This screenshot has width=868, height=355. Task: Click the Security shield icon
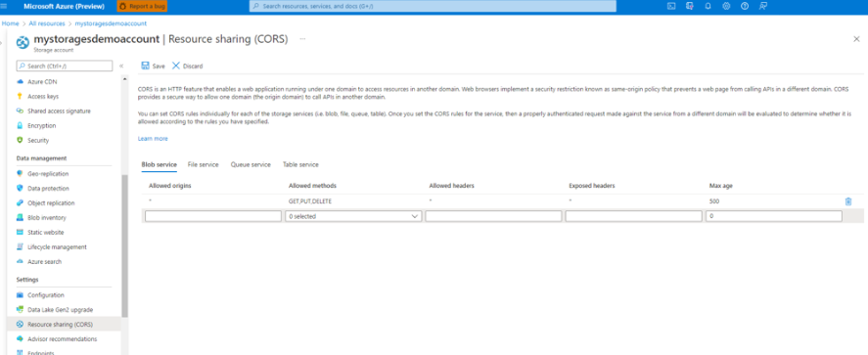pos(20,141)
